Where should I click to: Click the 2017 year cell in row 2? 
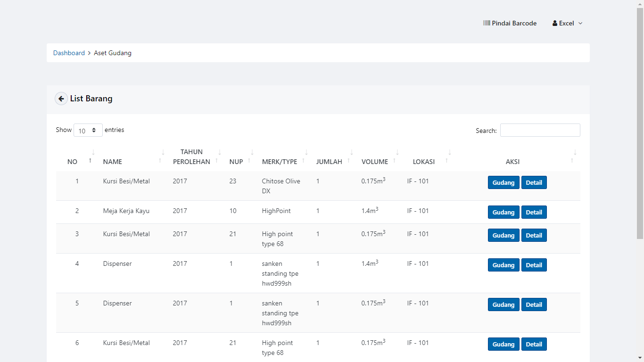pyautogui.click(x=180, y=211)
